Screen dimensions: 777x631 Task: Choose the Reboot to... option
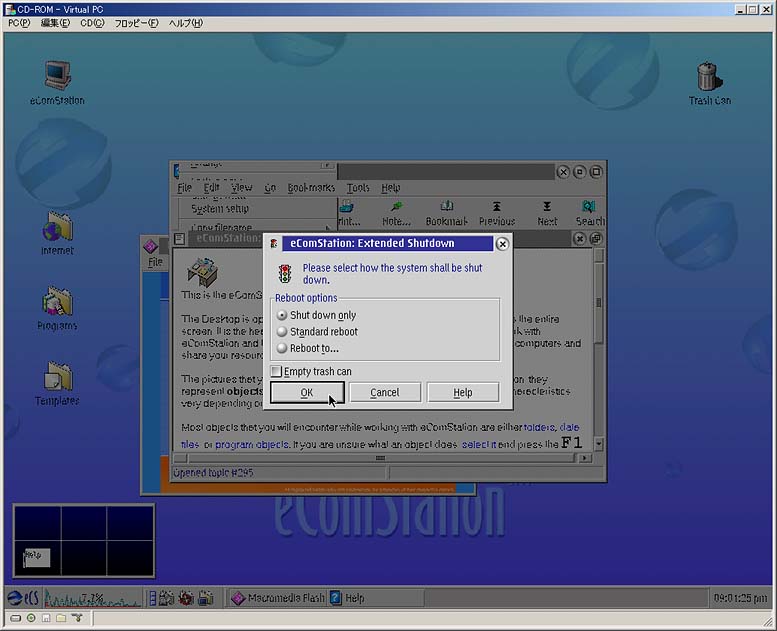pyautogui.click(x=308, y=348)
